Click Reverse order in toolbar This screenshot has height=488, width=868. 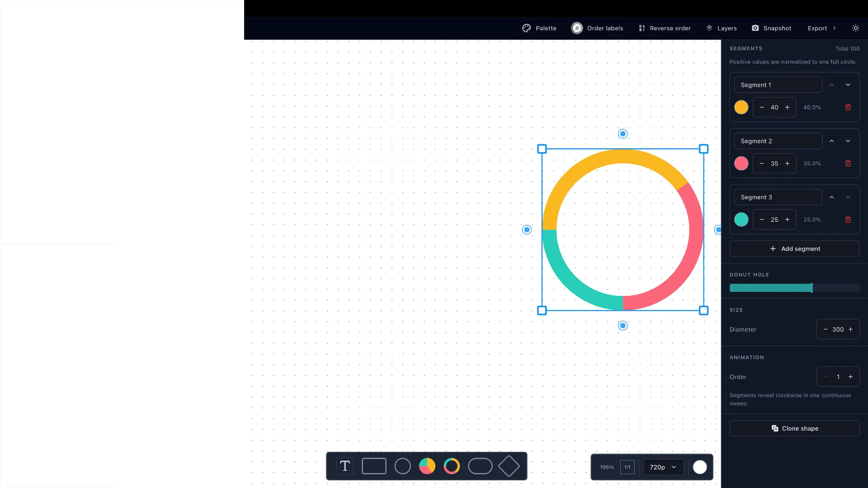point(665,28)
